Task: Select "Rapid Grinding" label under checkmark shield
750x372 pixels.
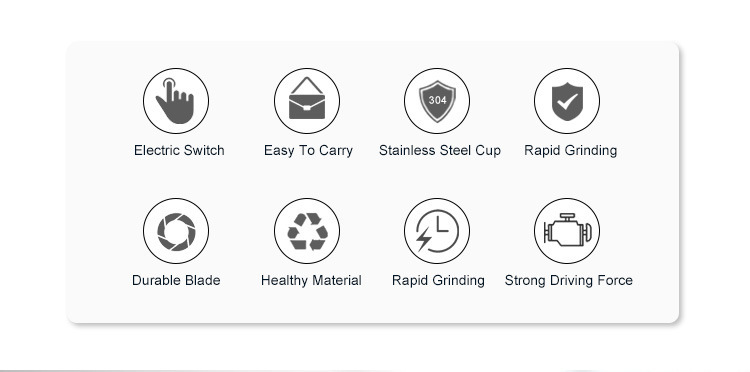Action: click(x=571, y=151)
